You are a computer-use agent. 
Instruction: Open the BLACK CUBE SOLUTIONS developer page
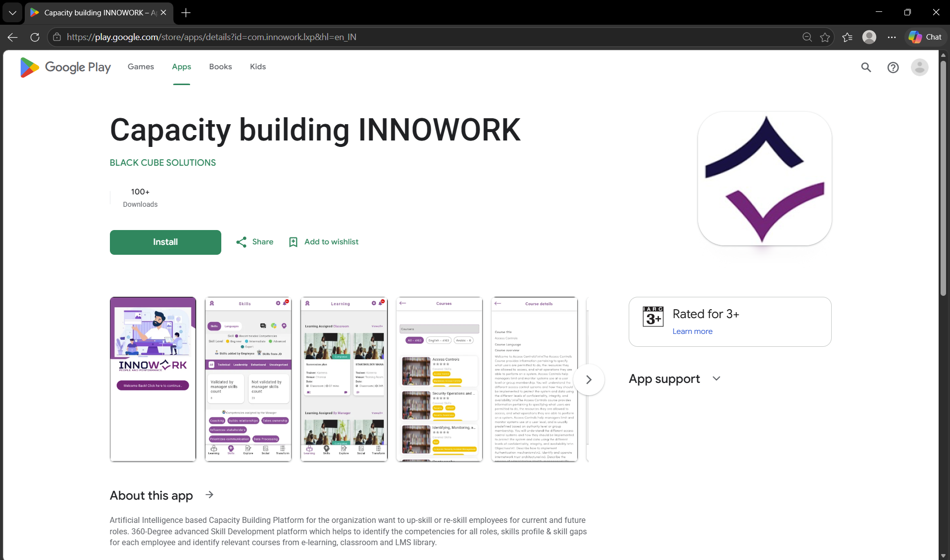pos(163,163)
